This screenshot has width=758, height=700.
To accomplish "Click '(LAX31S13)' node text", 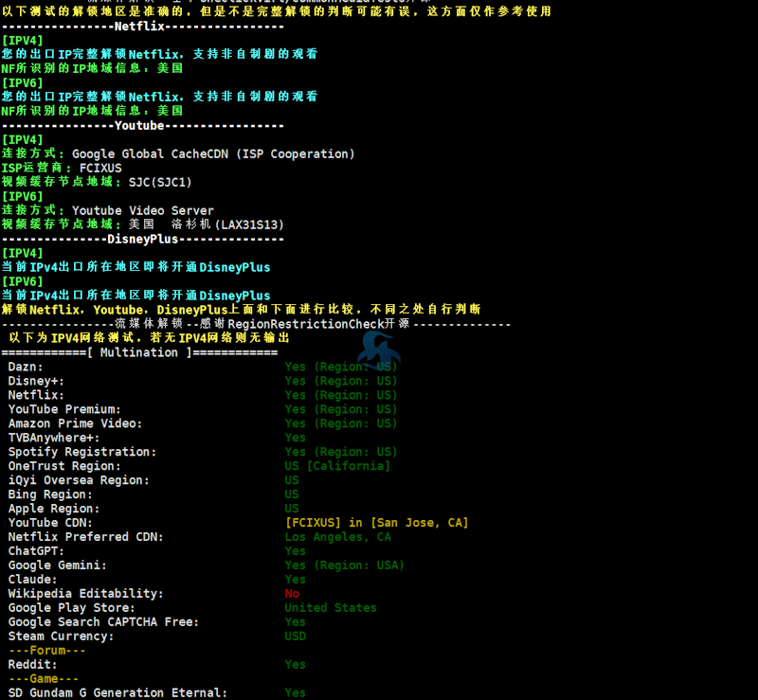I will click(249, 224).
